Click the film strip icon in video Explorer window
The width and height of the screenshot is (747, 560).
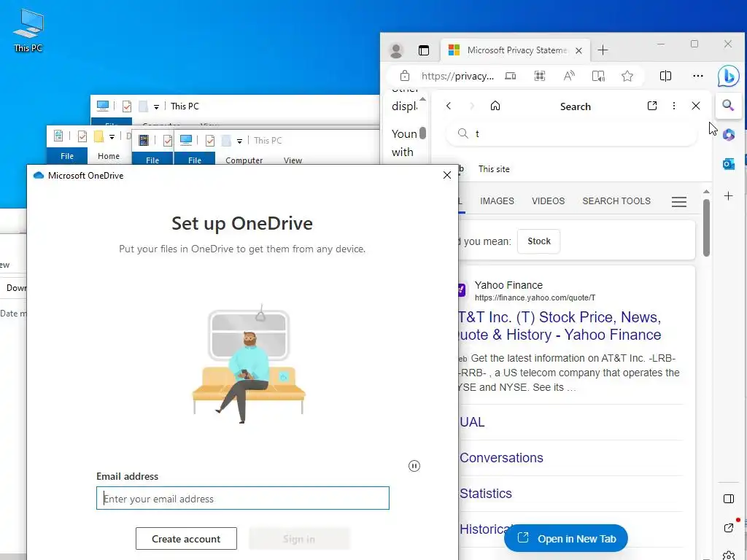[144, 141]
